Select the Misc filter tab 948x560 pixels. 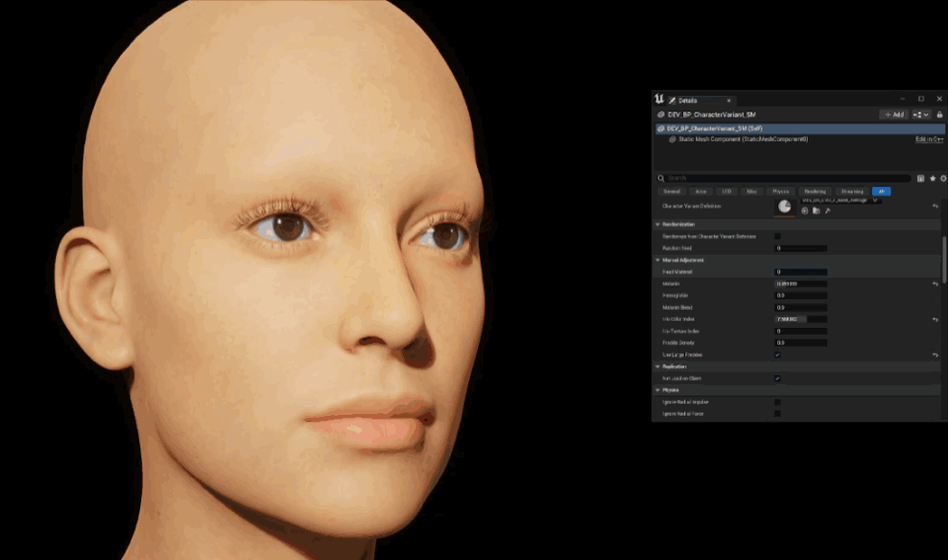tap(751, 192)
